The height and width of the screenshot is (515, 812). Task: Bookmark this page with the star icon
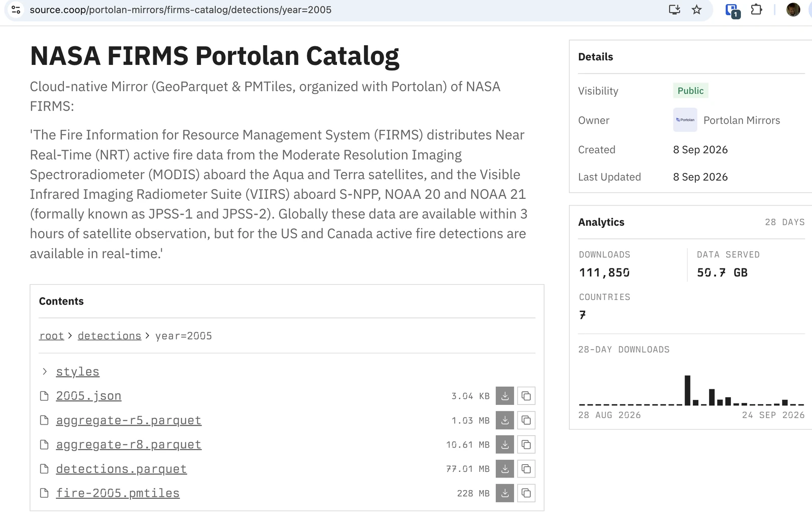point(697,10)
